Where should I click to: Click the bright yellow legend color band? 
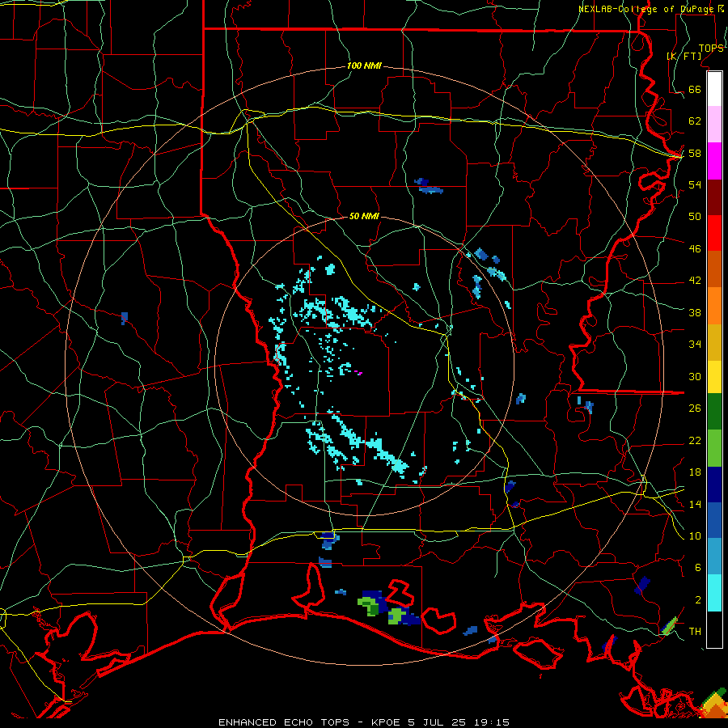coord(714,377)
